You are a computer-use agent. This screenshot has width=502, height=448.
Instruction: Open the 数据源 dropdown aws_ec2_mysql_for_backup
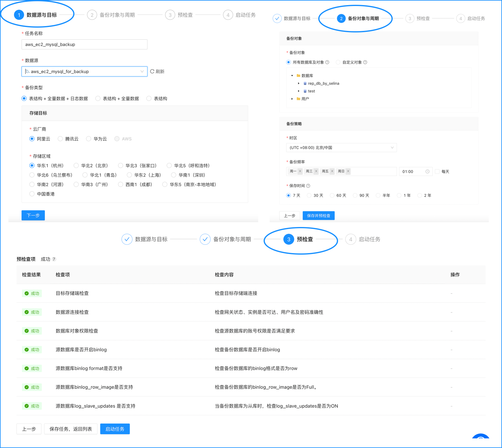pos(84,71)
